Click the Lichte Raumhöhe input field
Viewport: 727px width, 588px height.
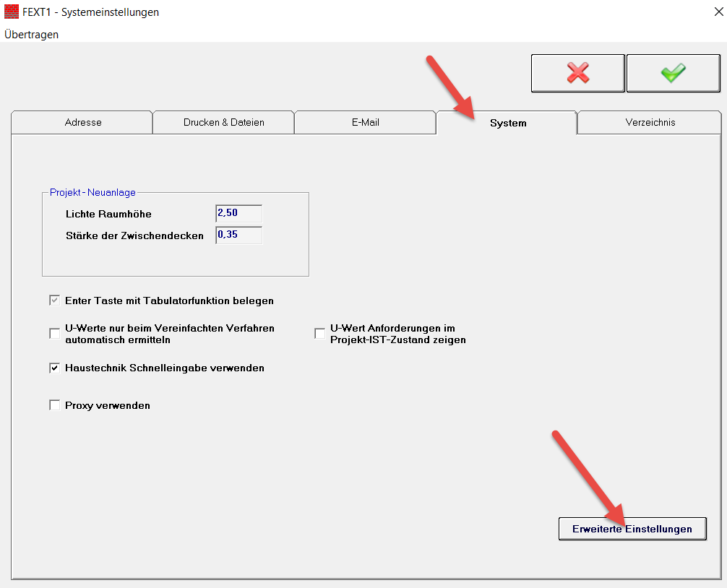[238, 213]
